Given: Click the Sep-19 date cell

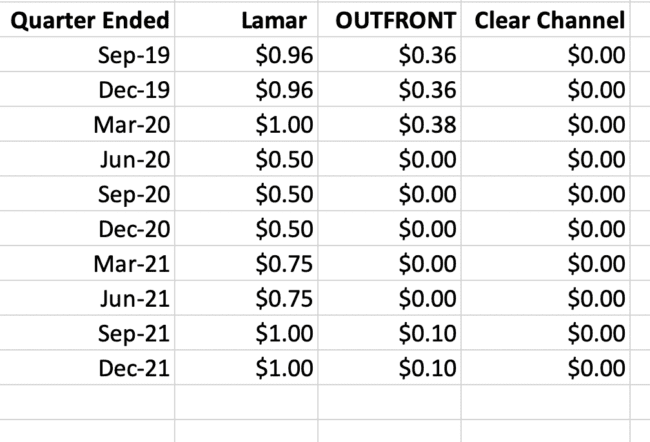Looking at the screenshot, I should (x=134, y=55).
